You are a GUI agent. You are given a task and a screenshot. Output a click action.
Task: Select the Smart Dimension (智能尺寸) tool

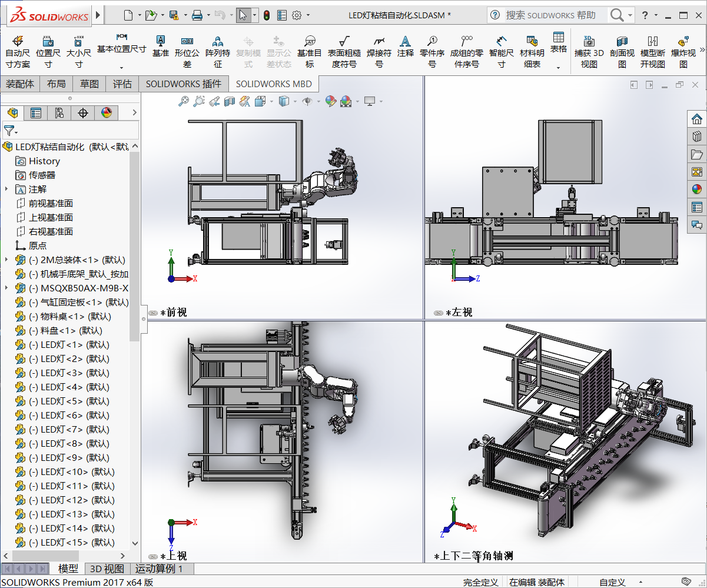[502, 51]
